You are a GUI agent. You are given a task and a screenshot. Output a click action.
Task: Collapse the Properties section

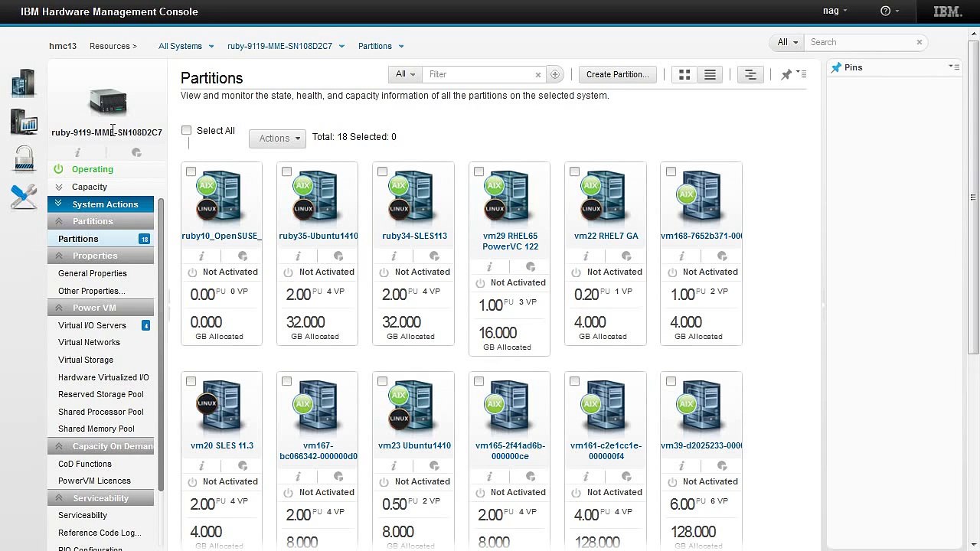coord(59,256)
